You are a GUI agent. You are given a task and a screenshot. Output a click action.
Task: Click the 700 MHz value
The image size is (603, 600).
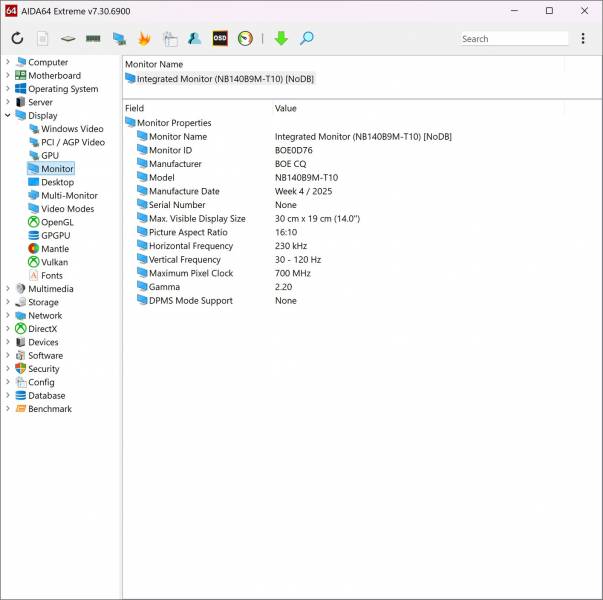click(x=293, y=273)
